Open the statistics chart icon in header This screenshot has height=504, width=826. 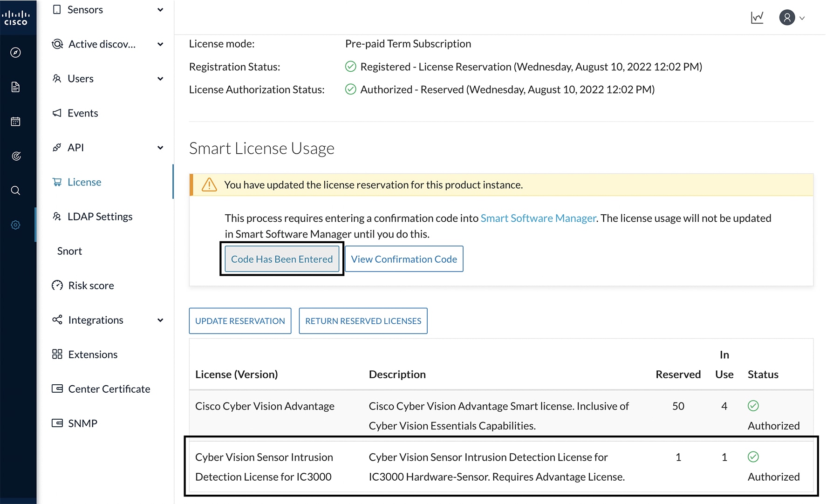tap(757, 18)
